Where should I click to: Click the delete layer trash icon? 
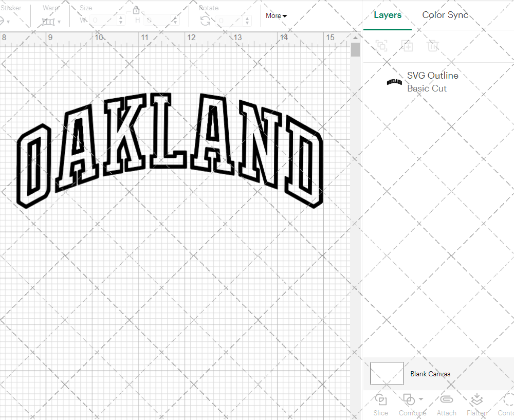pos(433,46)
